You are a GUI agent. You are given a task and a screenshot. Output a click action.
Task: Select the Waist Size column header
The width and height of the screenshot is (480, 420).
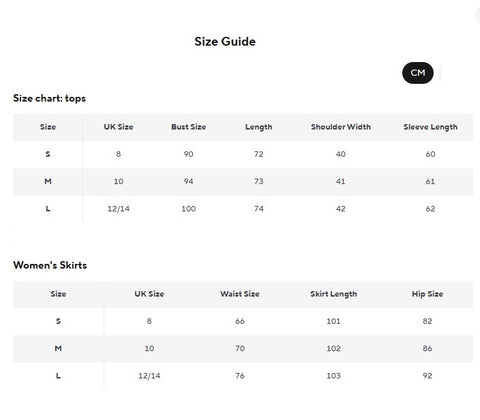coord(240,294)
